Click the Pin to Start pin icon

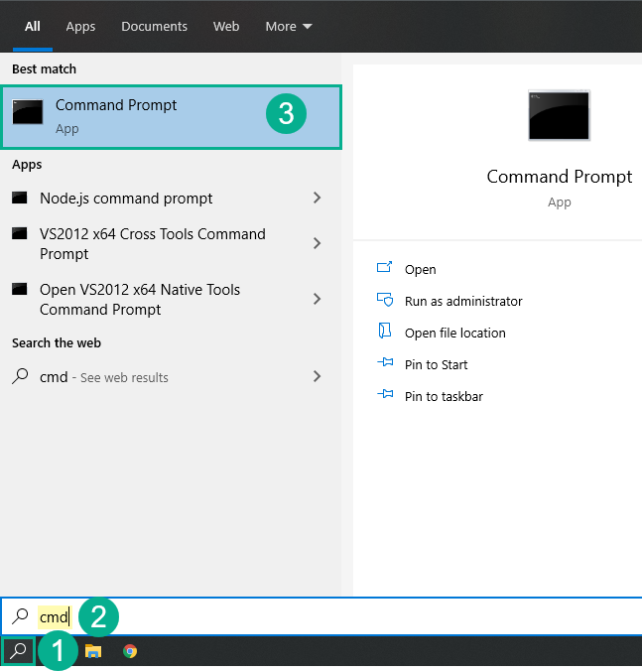point(385,364)
